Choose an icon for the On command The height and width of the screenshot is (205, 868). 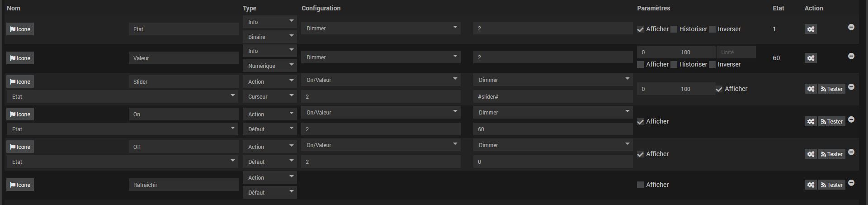[20, 114]
